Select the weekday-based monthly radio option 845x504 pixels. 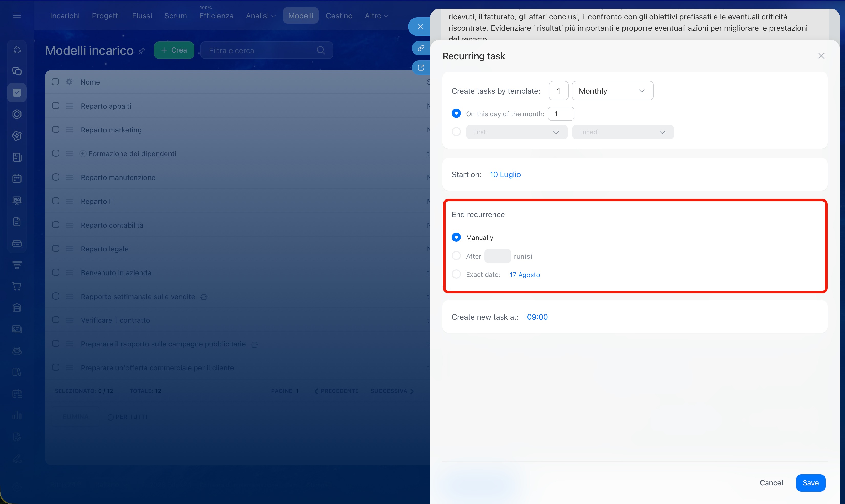(x=456, y=132)
